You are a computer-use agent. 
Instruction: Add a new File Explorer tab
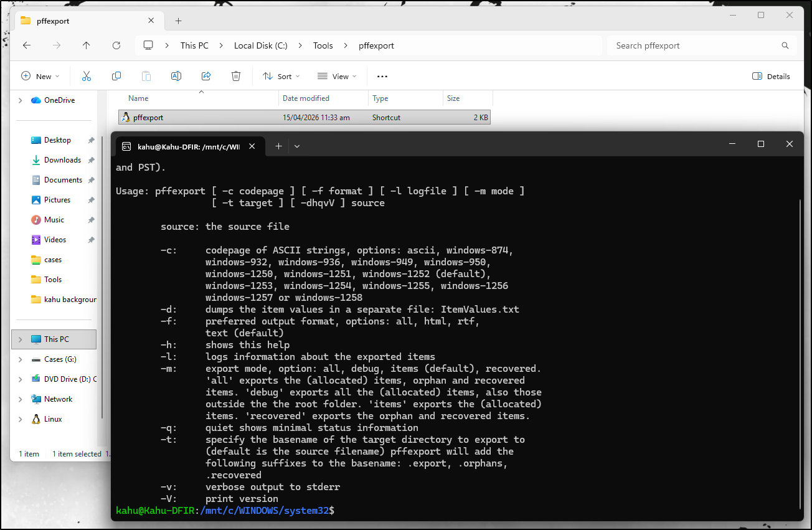179,21
